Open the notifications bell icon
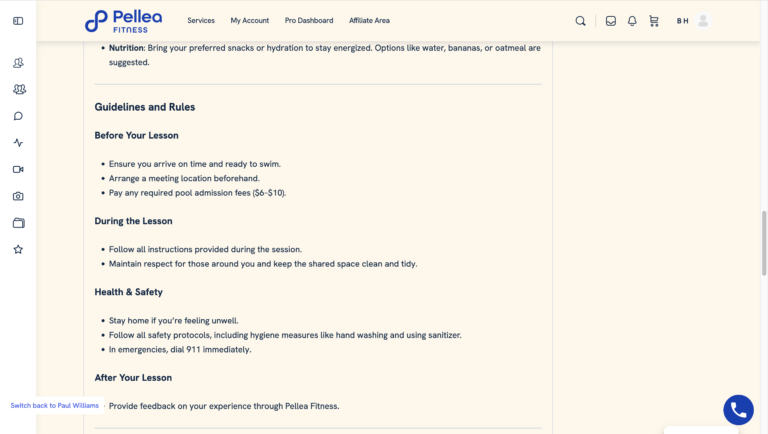The image size is (768, 434). [632, 21]
